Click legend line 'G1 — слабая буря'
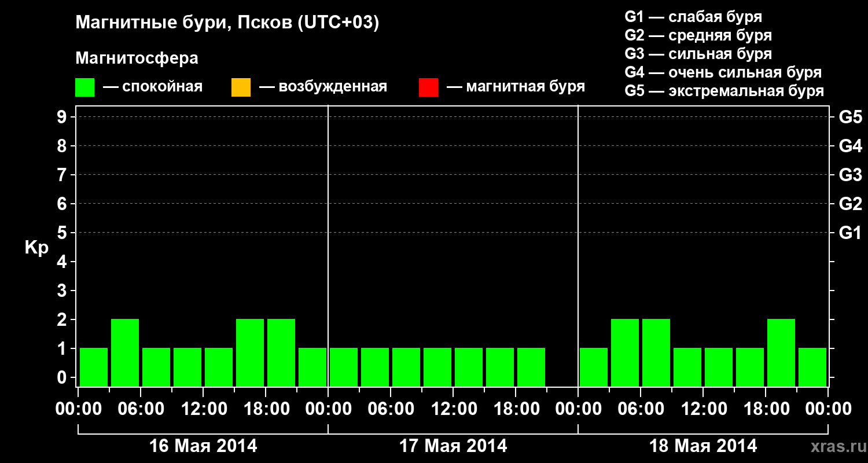 693,17
